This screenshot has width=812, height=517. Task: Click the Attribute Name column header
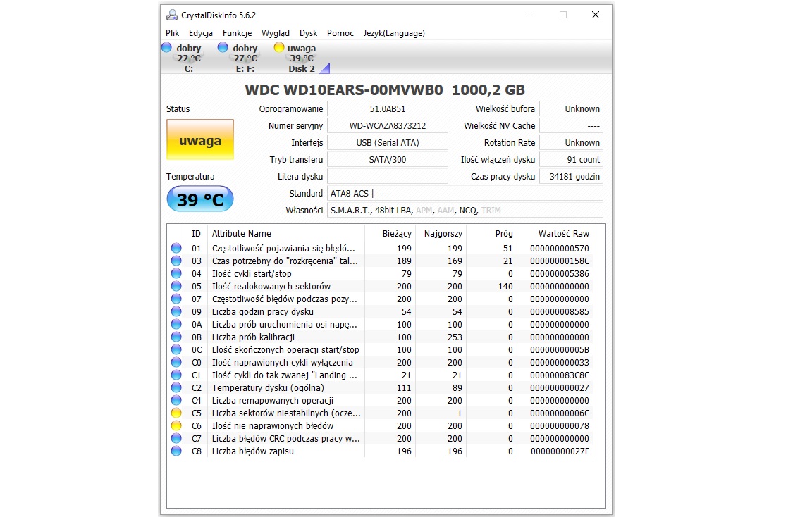pos(286,233)
